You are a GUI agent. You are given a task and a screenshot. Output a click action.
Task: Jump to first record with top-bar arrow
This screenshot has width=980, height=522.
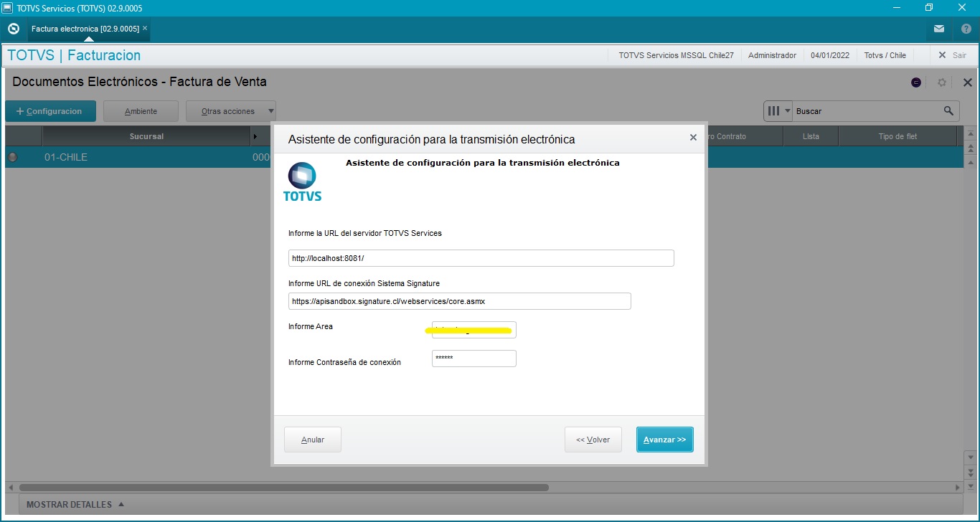pyautogui.click(x=971, y=134)
